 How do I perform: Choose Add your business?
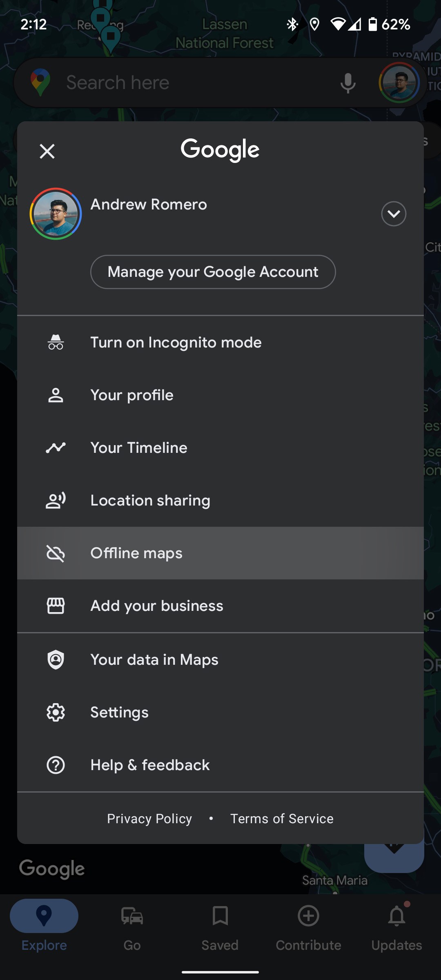220,606
